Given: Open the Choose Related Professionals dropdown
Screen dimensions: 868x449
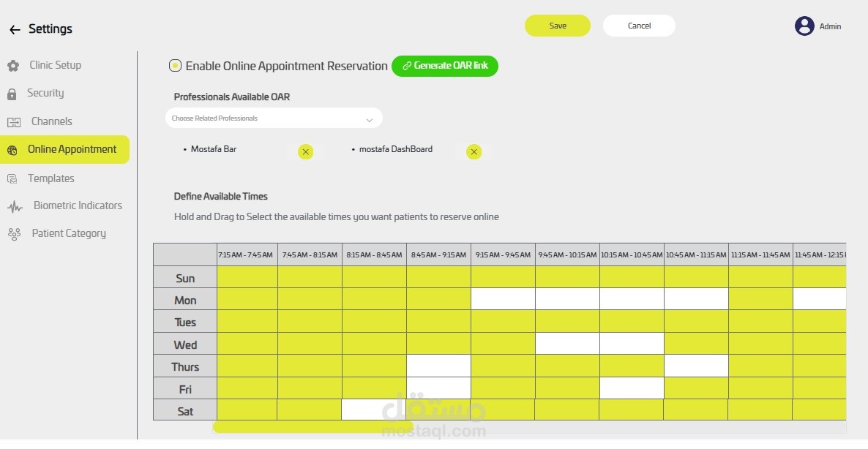Looking at the screenshot, I should point(274,118).
